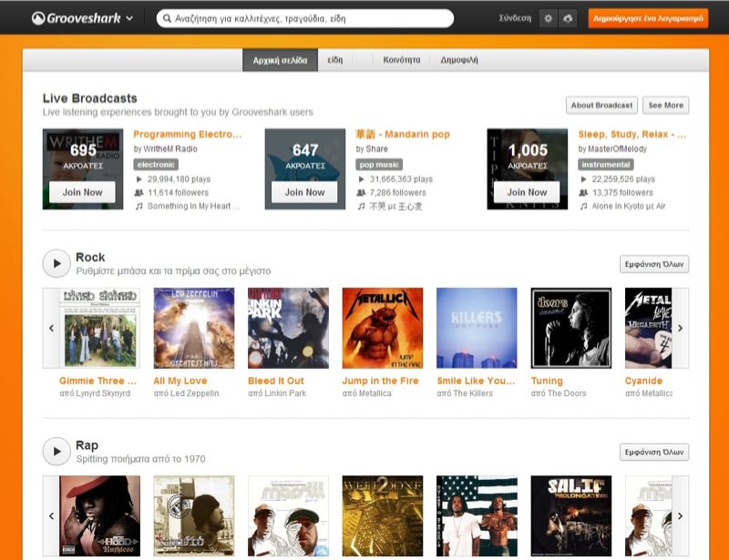This screenshot has height=560, width=729.
Task: Click the plays icon beside 31,666,363 plays
Action: pos(361,178)
